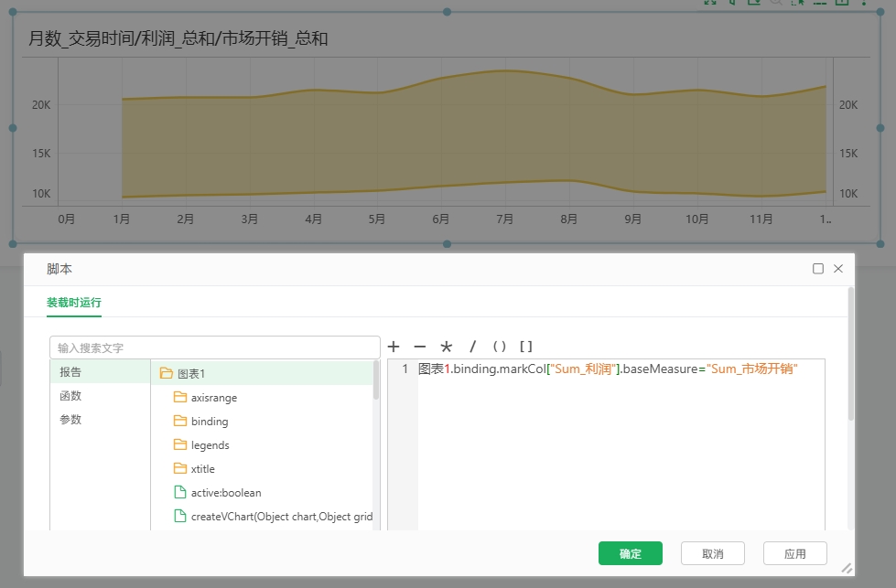The width and height of the screenshot is (896, 588).
Task: Confirm with the 确定 button
Action: pos(631,553)
